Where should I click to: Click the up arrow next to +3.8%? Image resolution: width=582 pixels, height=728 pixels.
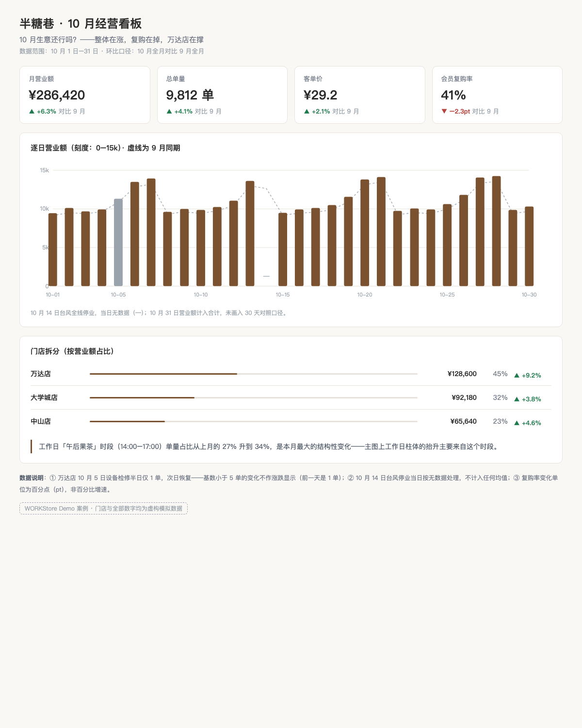[x=517, y=399]
